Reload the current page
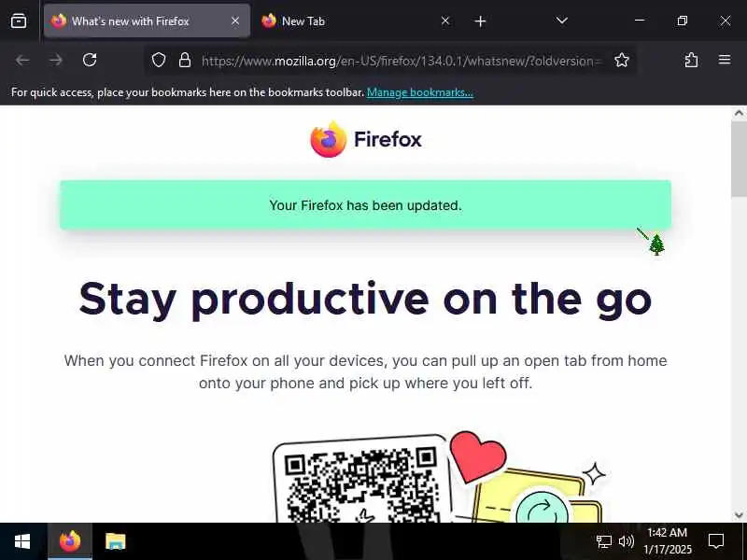 pyautogui.click(x=90, y=60)
